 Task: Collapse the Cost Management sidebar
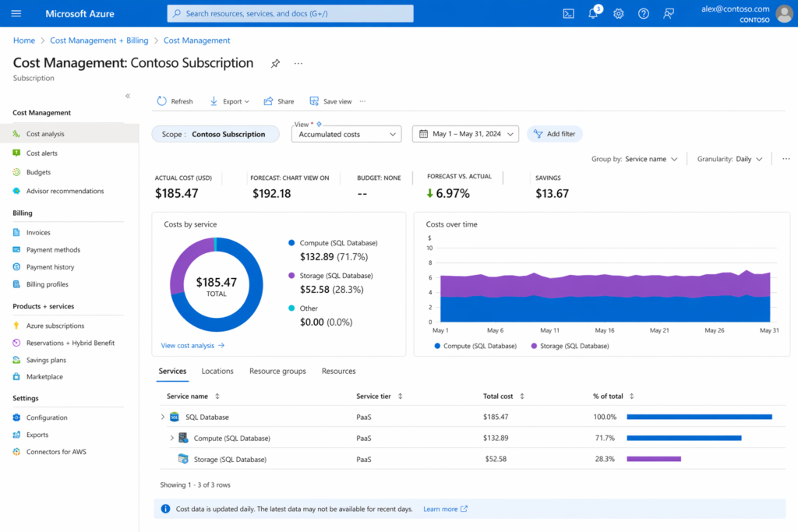tap(127, 96)
